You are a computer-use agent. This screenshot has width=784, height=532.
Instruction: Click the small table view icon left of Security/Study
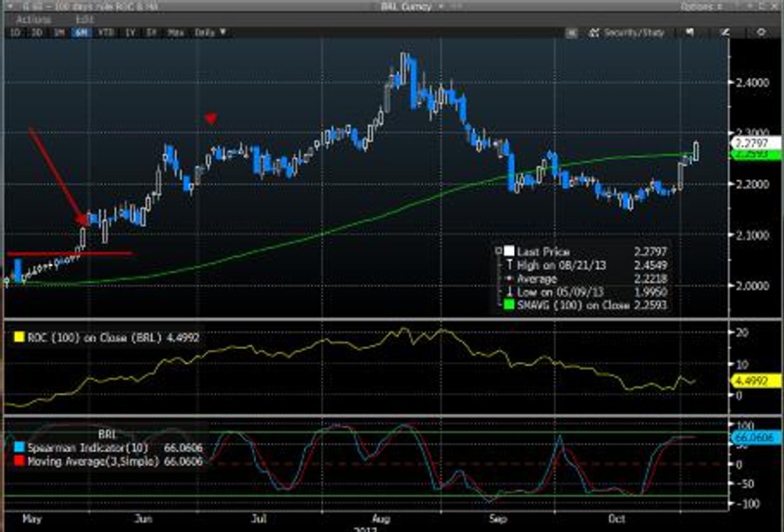click(x=572, y=32)
